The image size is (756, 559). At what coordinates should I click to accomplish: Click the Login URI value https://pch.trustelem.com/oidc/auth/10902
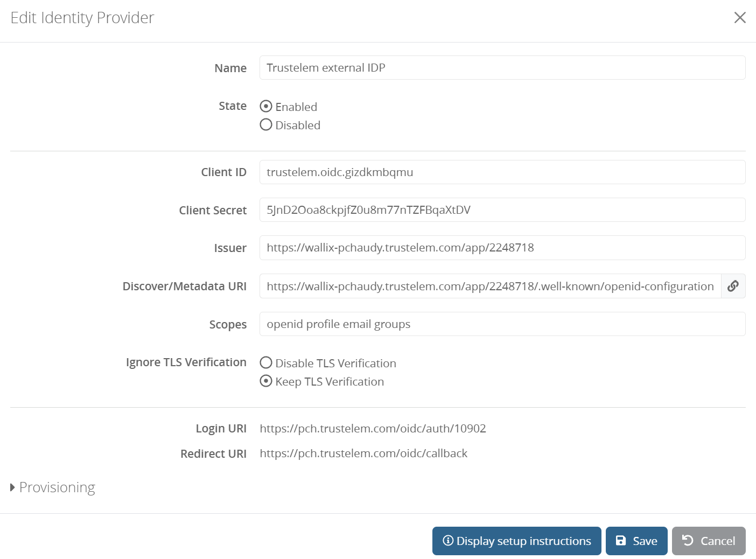click(x=373, y=429)
